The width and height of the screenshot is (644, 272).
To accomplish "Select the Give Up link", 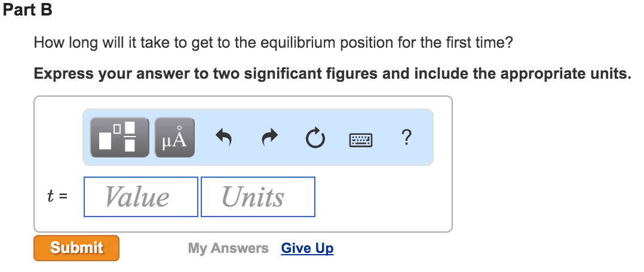I will point(307,248).
